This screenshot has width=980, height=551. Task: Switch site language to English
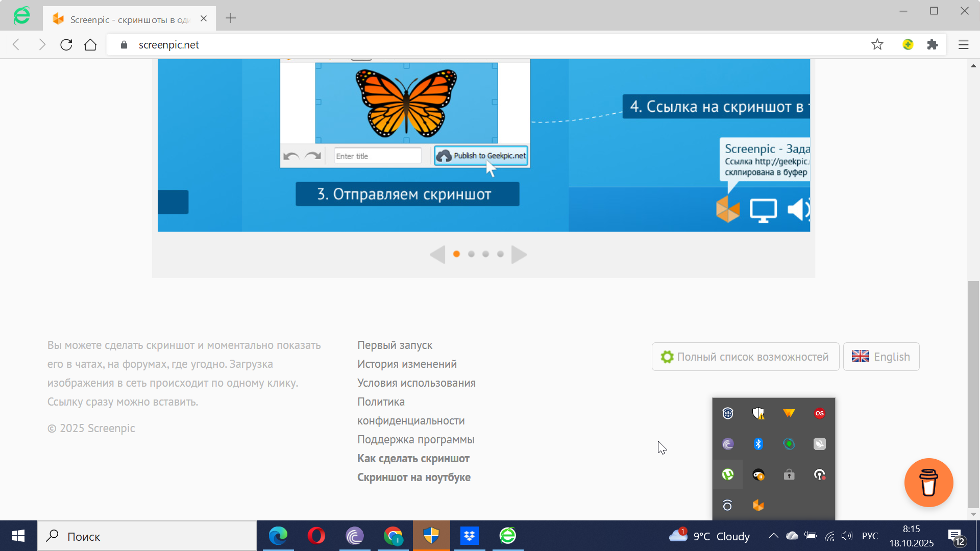(x=881, y=357)
